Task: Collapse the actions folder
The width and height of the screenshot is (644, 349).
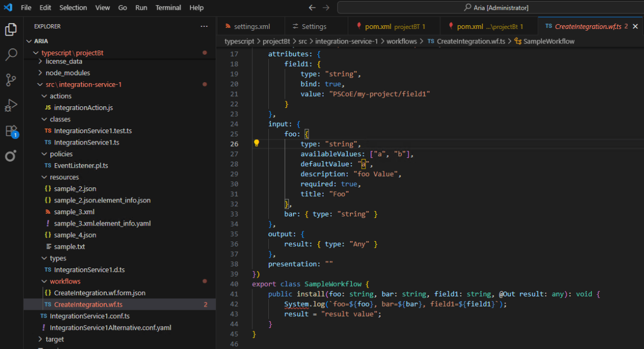Action: click(45, 96)
